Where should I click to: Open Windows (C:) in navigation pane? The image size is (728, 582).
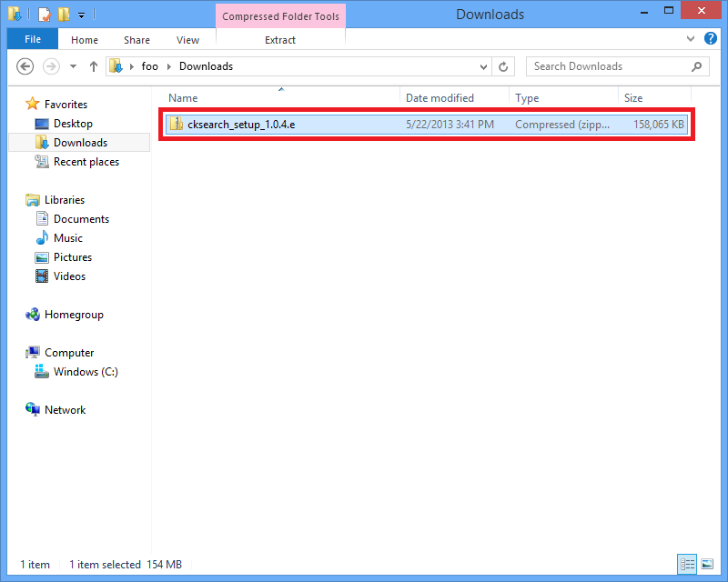[85, 372]
